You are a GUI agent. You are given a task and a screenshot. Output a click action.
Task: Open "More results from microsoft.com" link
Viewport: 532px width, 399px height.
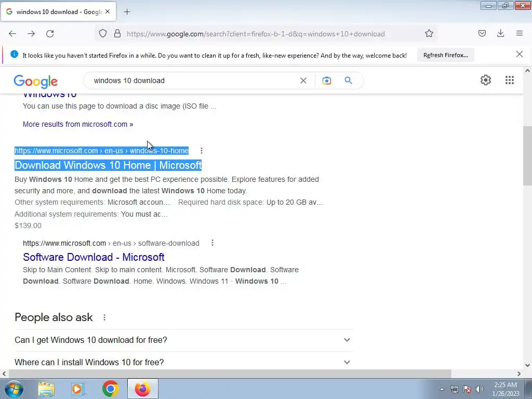[x=78, y=124]
